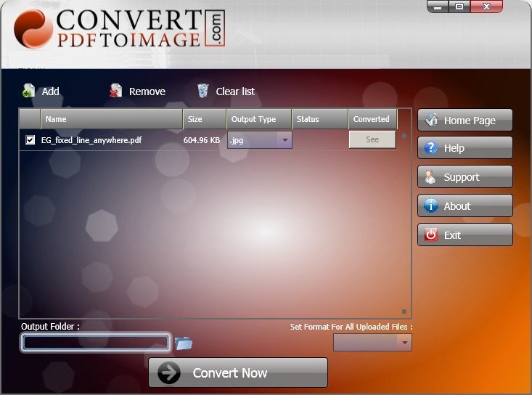
Task: Click the file list scrollbar top marker
Action: pyautogui.click(x=404, y=136)
